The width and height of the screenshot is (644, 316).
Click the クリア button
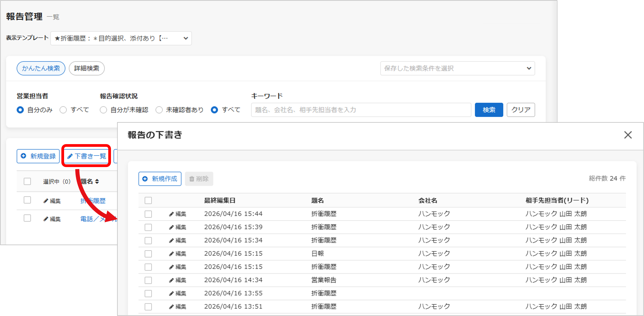pos(520,110)
